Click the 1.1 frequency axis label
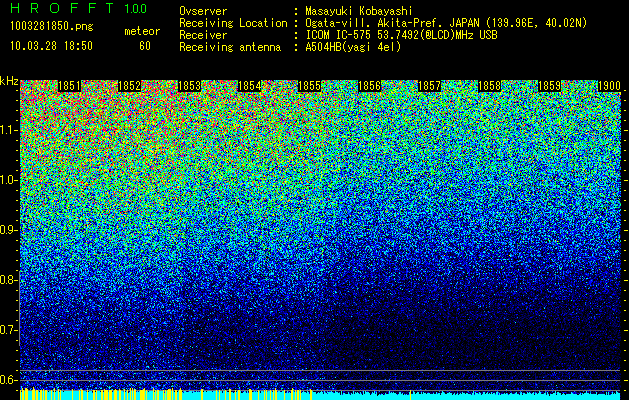Image resolution: width=629 pixels, height=400 pixels. pos(8,130)
